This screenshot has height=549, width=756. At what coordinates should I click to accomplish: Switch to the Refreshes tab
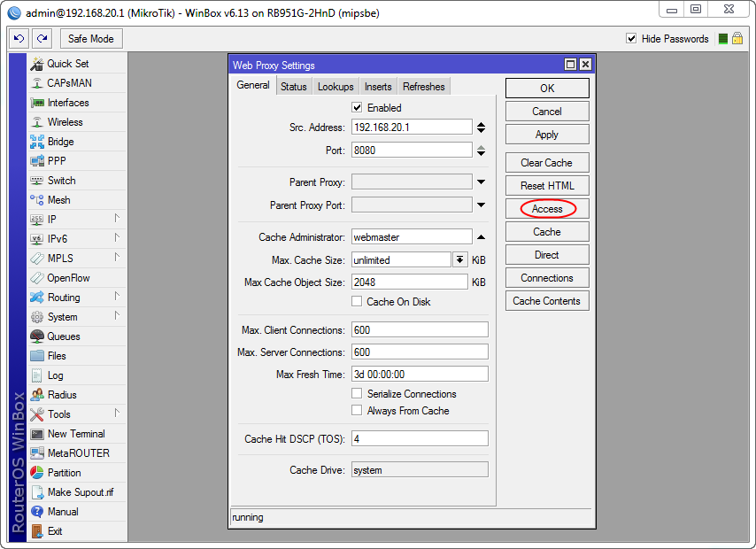click(424, 87)
